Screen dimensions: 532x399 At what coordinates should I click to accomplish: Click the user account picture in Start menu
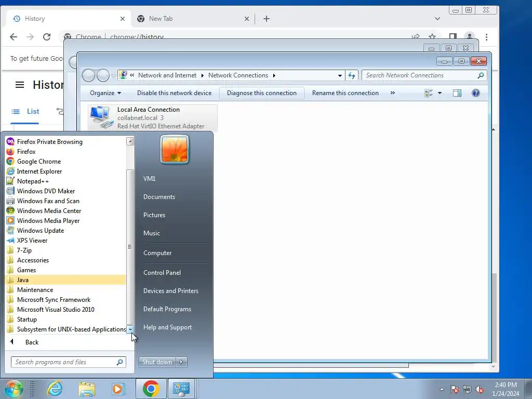point(175,150)
